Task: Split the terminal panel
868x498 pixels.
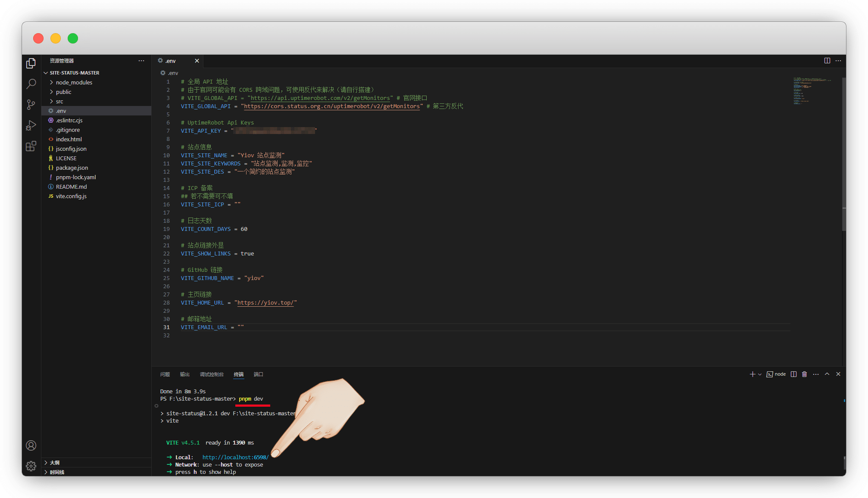Action: pyautogui.click(x=793, y=374)
